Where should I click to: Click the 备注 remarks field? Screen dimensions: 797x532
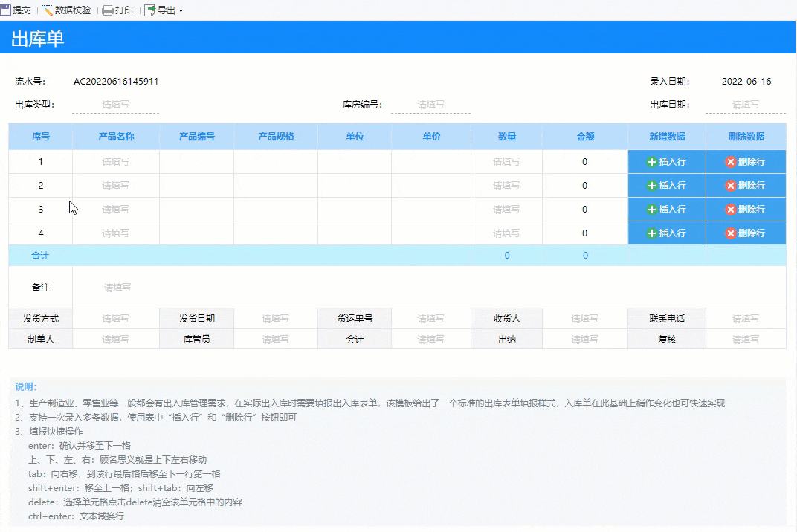(429, 287)
